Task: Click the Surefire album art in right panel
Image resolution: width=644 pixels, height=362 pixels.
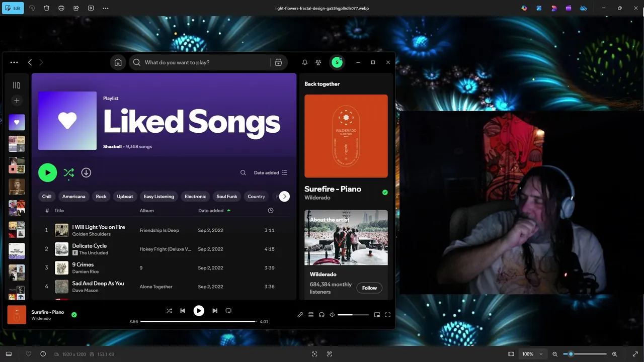Action: coord(346,136)
